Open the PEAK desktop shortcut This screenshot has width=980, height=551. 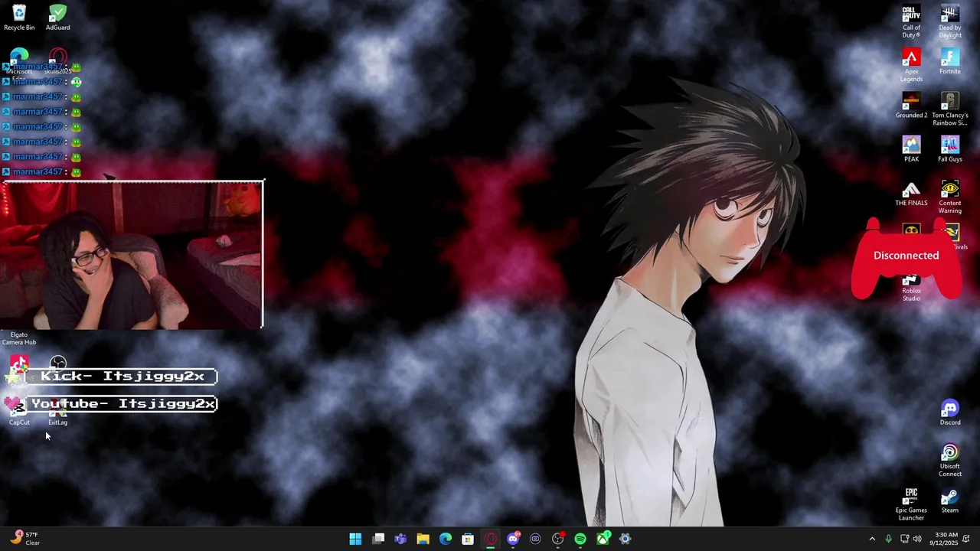[911, 149]
